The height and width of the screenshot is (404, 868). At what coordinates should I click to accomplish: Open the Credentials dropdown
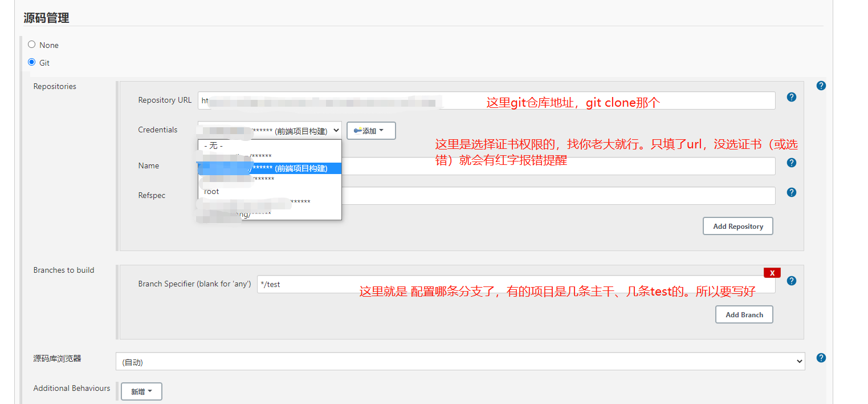click(x=270, y=130)
